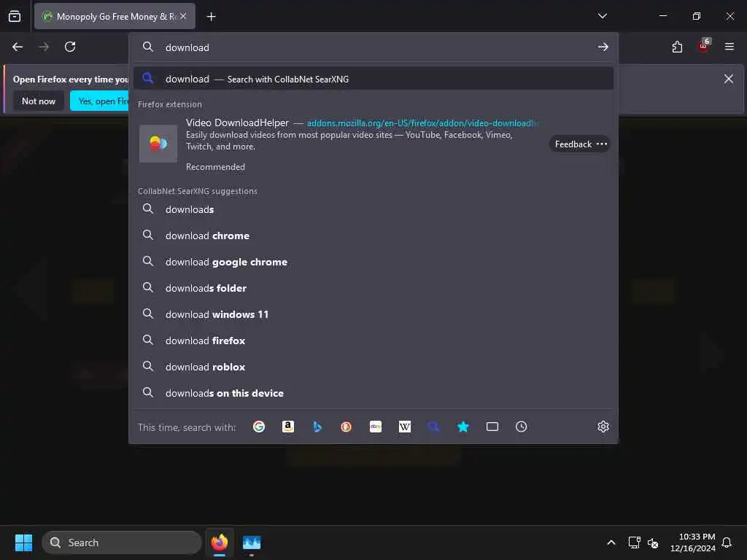Choose the 'download chrome' suggestion
Image resolution: width=747 pixels, height=560 pixels.
[373, 236]
